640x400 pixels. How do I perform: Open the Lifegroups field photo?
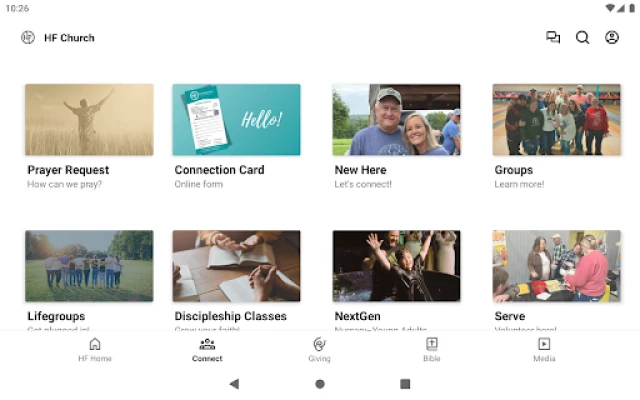89,266
